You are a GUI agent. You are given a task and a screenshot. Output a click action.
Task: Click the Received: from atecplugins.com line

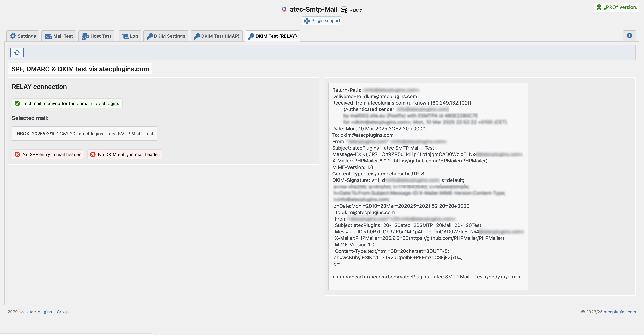402,103
